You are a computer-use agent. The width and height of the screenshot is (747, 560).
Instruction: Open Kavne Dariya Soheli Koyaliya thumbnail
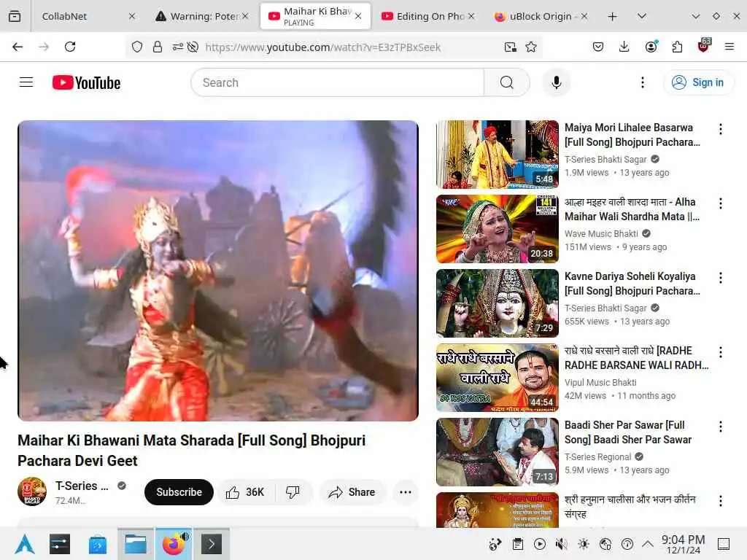[x=498, y=303]
